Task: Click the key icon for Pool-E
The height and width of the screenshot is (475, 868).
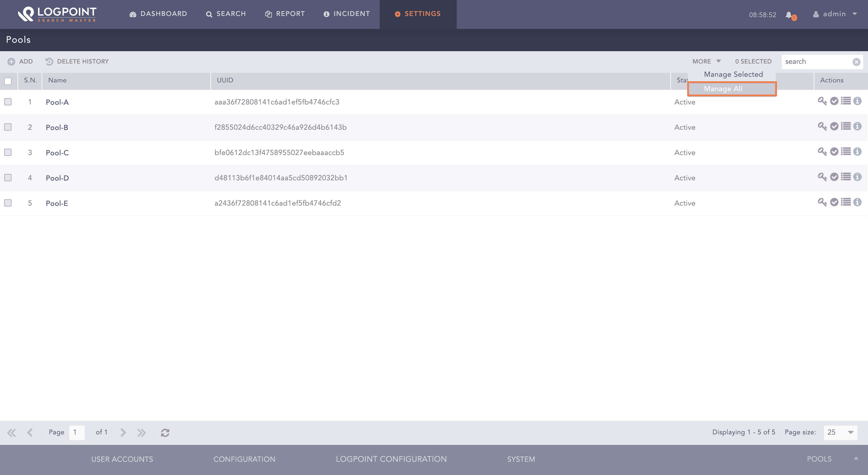Action: 822,202
